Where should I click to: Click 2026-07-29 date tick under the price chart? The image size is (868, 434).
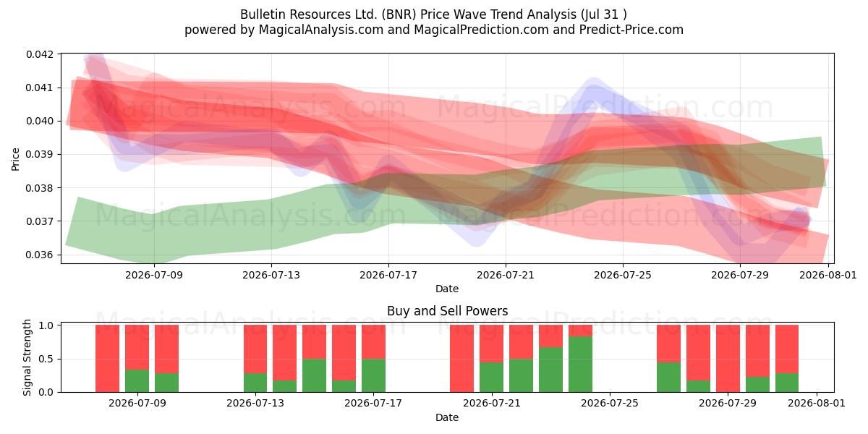coord(740,275)
